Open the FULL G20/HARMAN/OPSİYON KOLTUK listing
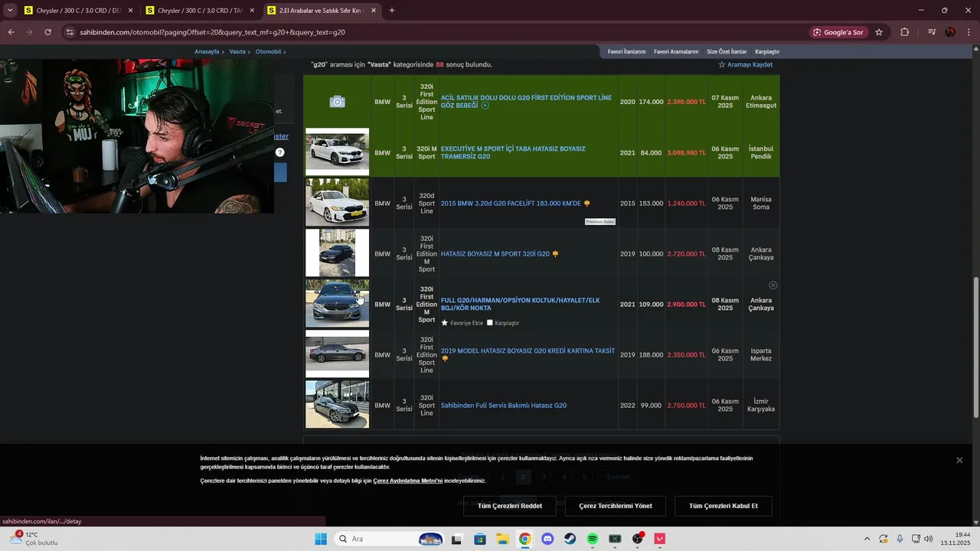This screenshot has height=551, width=980. tap(520, 304)
